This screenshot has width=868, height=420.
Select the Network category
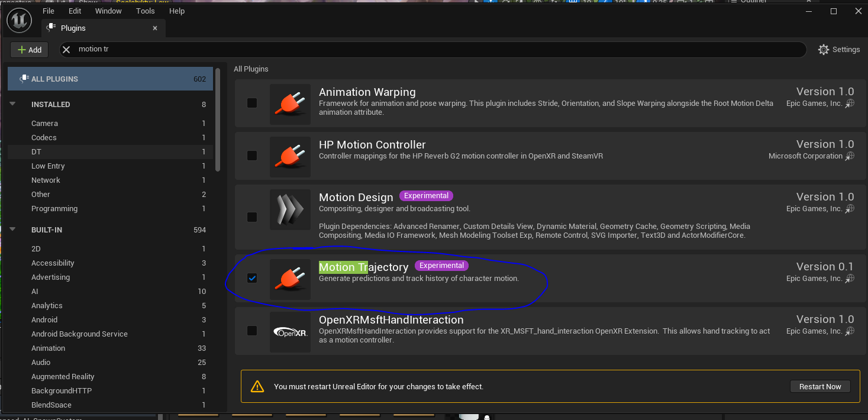[x=110, y=180]
